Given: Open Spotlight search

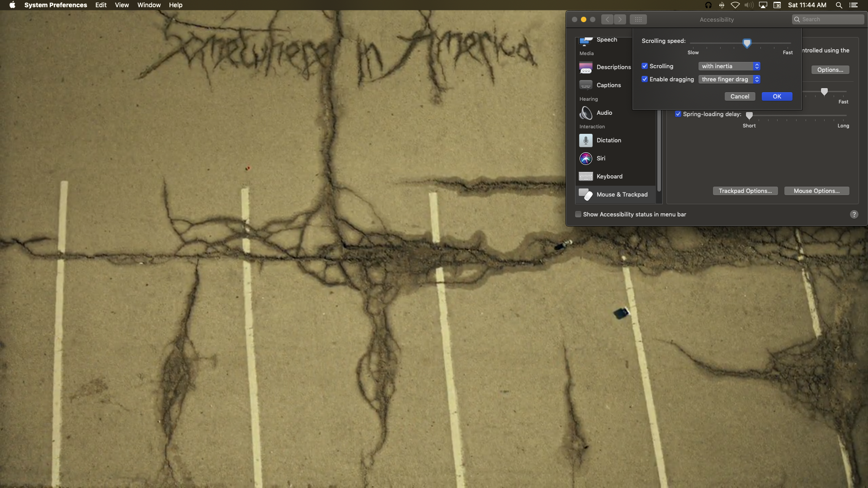Looking at the screenshot, I should coord(839,5).
